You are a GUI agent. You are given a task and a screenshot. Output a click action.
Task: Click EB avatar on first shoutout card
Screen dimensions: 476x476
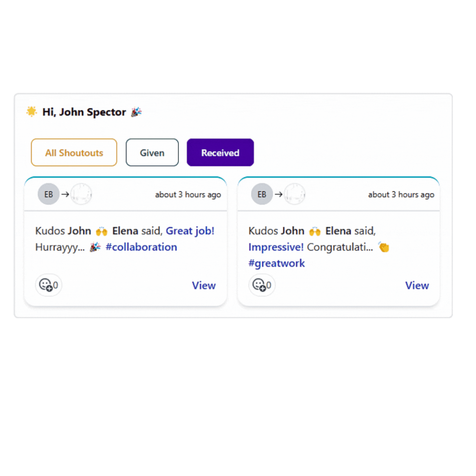pyautogui.click(x=49, y=194)
